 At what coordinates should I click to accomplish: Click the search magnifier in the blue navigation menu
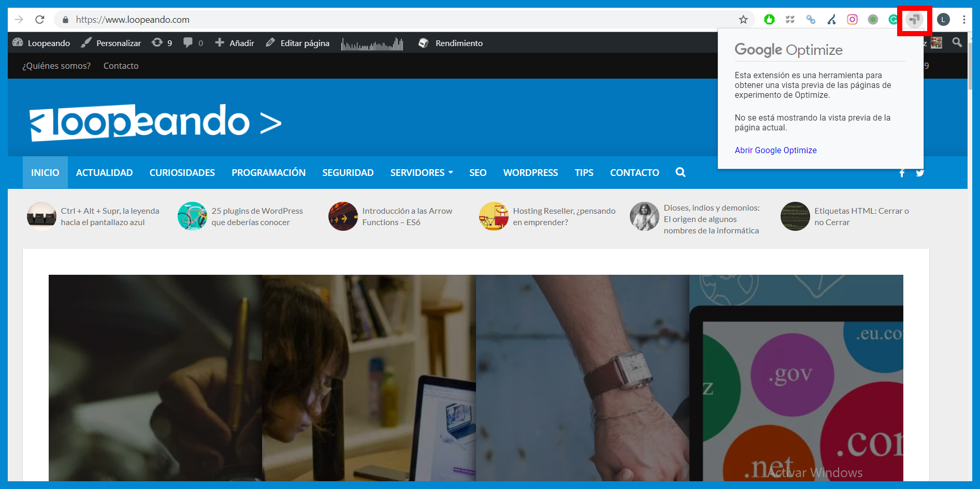click(681, 172)
